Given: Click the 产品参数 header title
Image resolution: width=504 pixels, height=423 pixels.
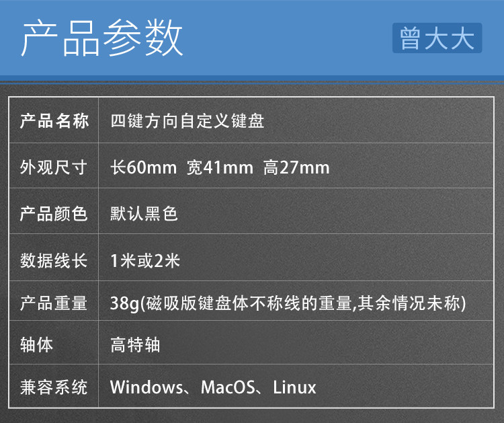Looking at the screenshot, I should tap(102, 38).
